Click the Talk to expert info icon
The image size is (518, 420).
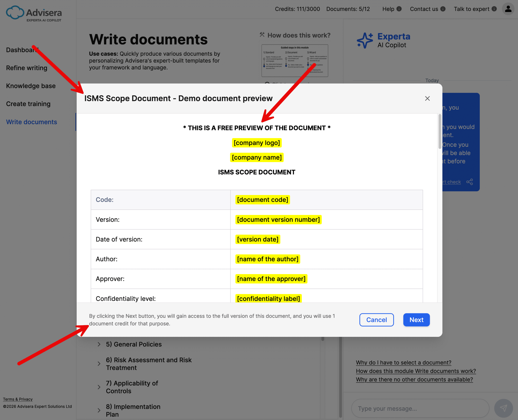coord(494,9)
